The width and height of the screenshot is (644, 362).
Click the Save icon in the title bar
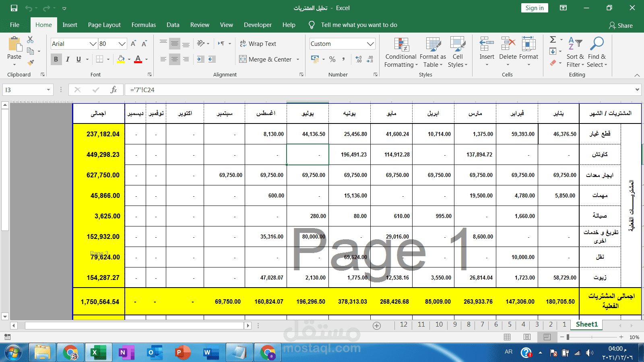[14, 8]
